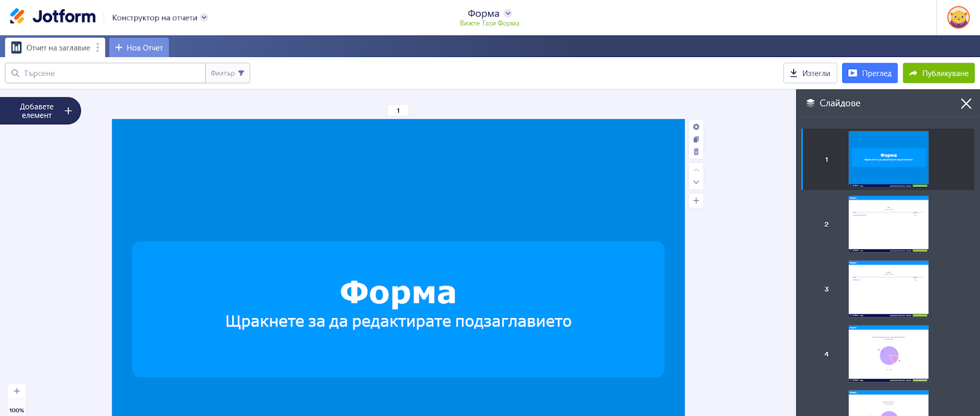Click the subtitle Щракнете за да редактирате подзаглавието
This screenshot has height=416, width=980.
398,322
